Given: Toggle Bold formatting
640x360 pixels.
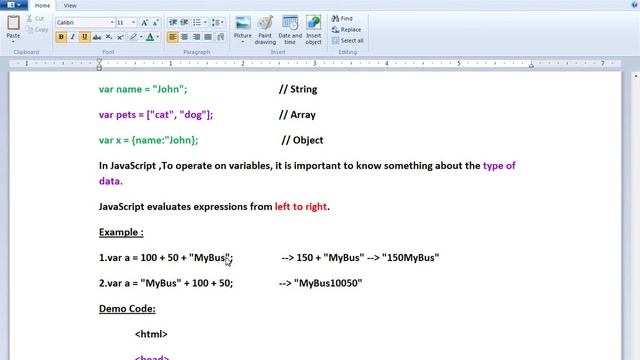Looking at the screenshot, I should (61, 37).
